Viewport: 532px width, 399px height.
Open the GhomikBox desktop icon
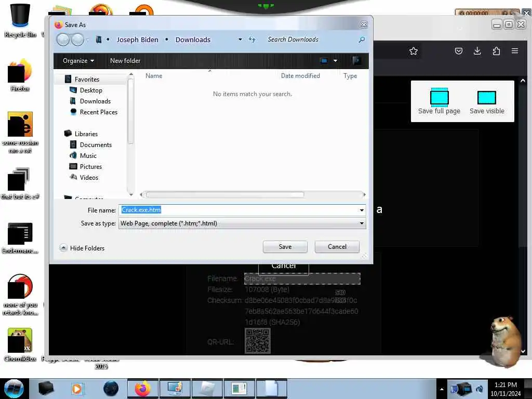pyautogui.click(x=20, y=345)
